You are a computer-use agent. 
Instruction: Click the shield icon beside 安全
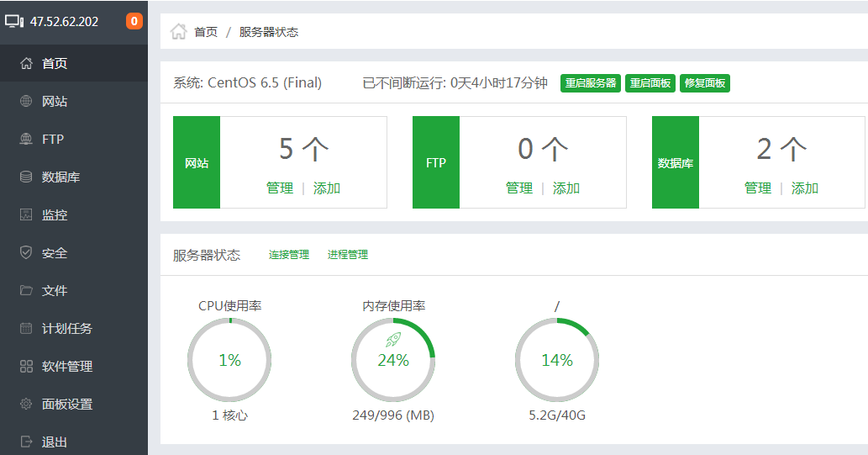point(26,253)
